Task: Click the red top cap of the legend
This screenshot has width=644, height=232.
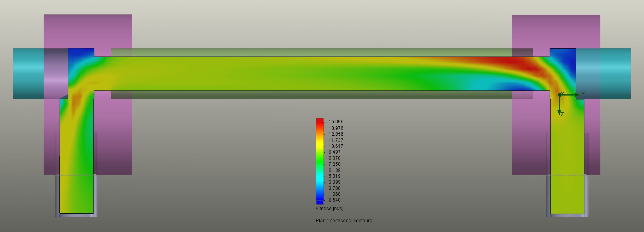Action: coord(320,120)
